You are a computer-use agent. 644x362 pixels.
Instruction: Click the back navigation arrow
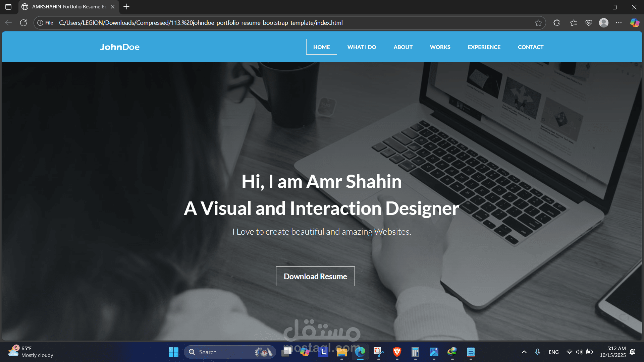[x=8, y=22]
